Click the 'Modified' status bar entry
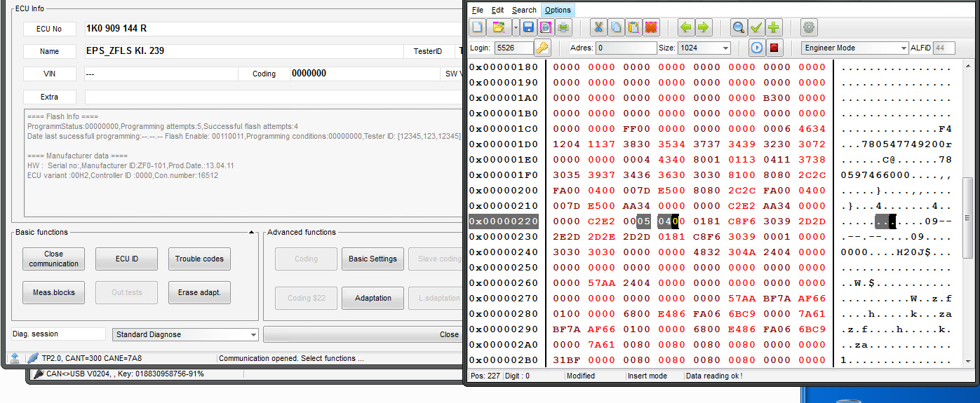980x403 pixels. pos(581,376)
